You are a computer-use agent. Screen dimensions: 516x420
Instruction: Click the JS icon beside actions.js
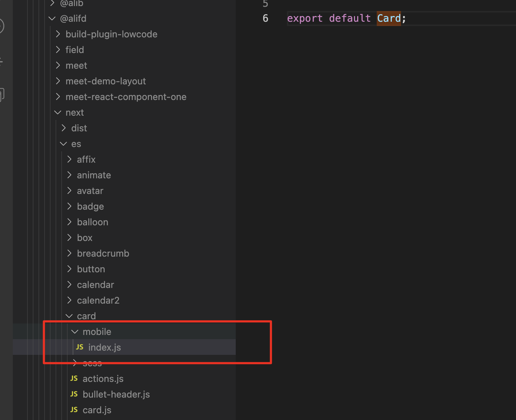pyautogui.click(x=74, y=378)
